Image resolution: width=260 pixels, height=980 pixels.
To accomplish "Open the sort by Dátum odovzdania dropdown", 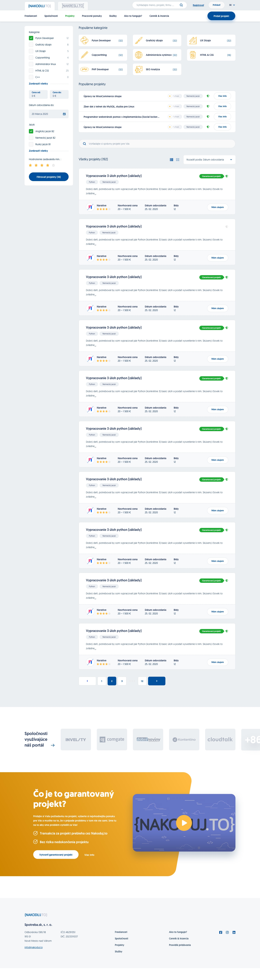I will point(209,160).
